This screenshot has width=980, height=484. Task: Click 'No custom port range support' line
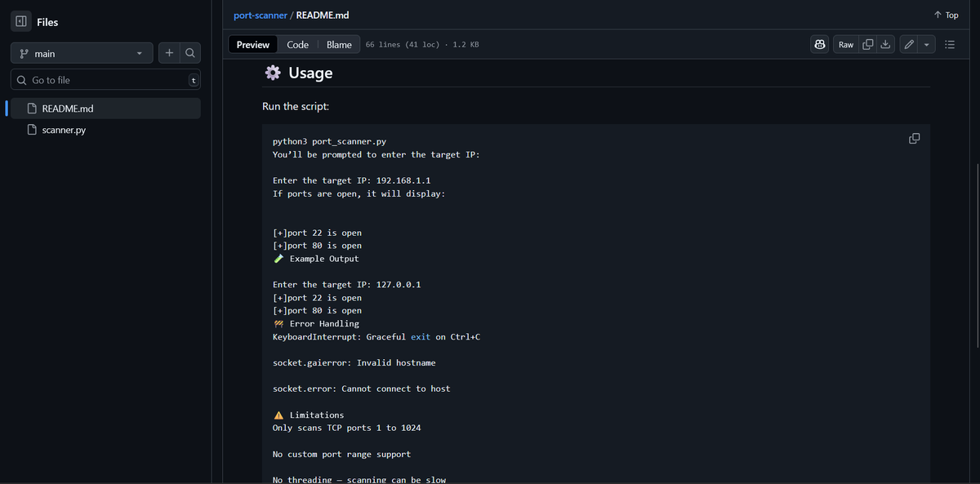pyautogui.click(x=341, y=454)
